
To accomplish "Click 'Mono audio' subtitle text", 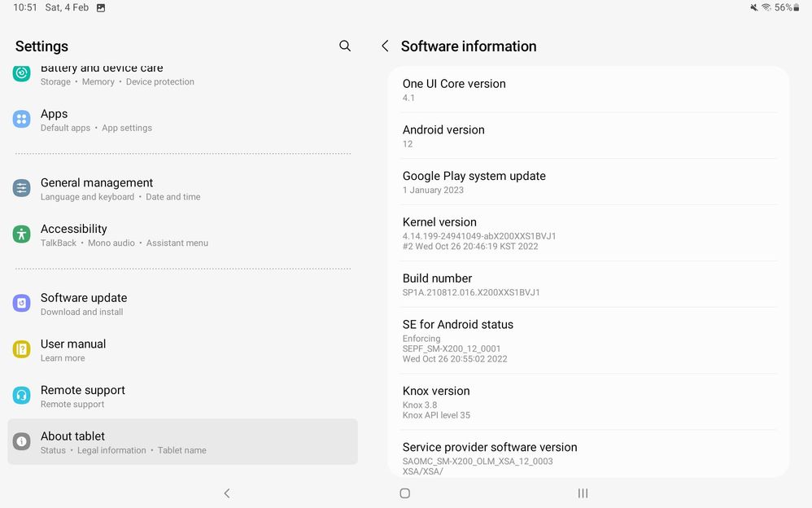I will tap(111, 243).
